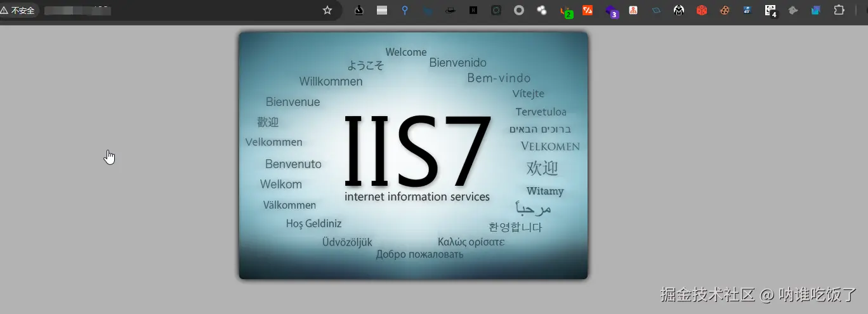Click the gray rectangle extension icon

tap(382, 10)
